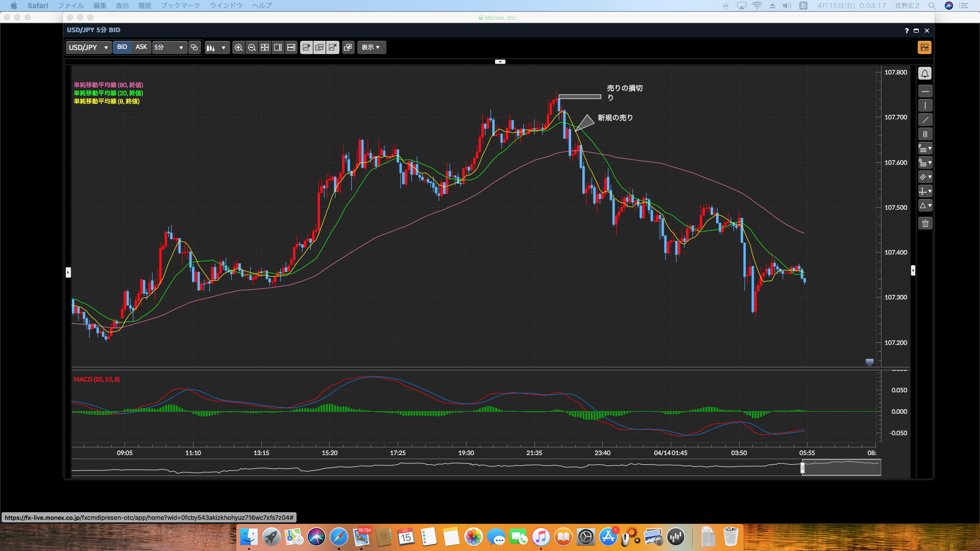Select the trend line drawing tool

[x=925, y=120]
